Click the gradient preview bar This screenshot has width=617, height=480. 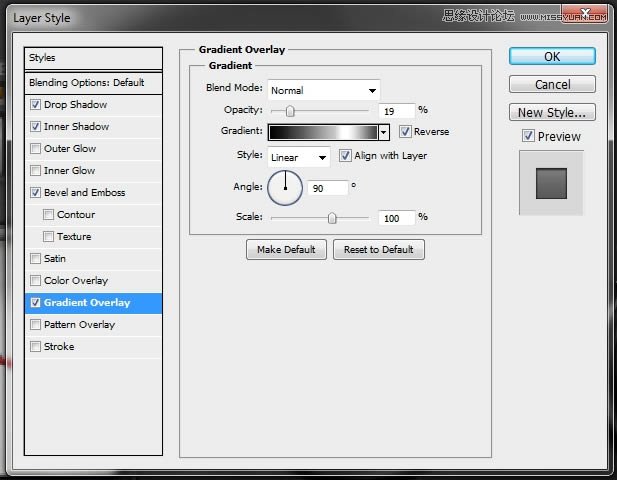pos(323,133)
